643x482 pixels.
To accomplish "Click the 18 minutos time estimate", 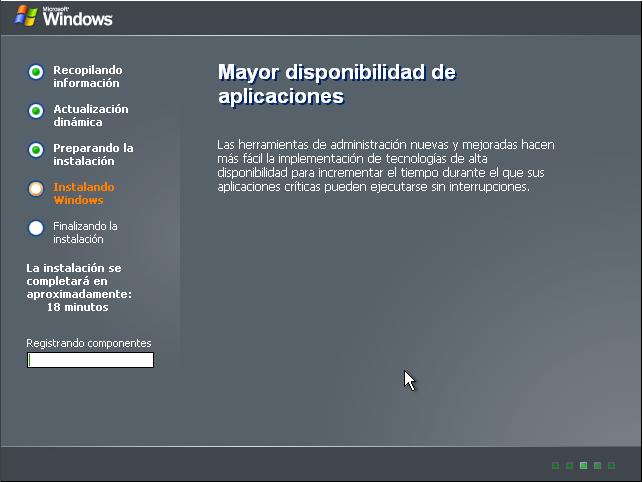I will [x=78, y=307].
